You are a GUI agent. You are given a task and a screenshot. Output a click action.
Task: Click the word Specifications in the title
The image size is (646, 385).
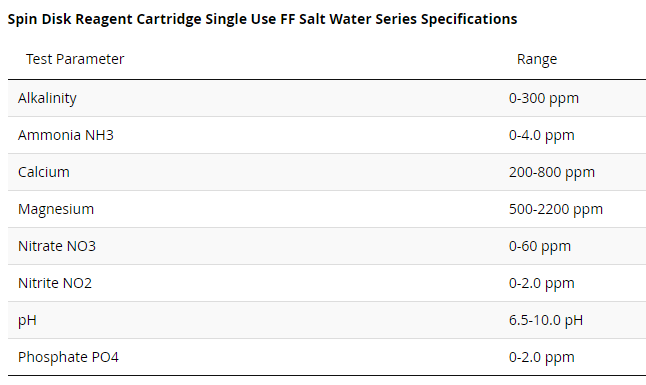469,19
